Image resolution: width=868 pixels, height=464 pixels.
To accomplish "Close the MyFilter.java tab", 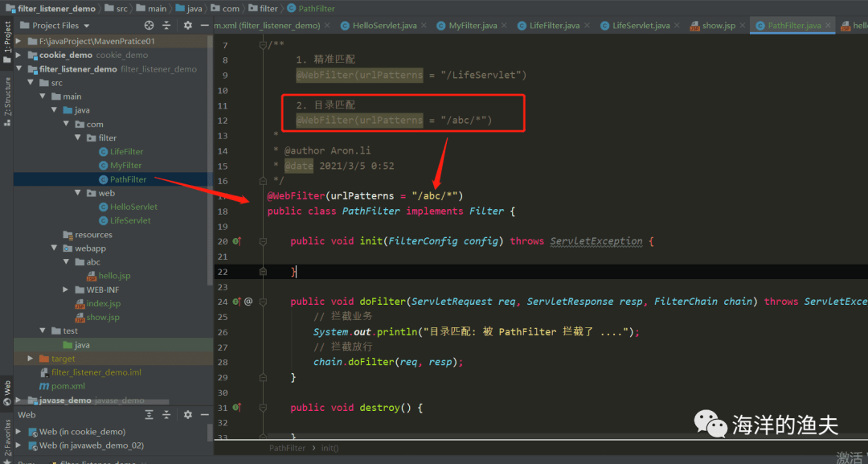I will tap(504, 26).
